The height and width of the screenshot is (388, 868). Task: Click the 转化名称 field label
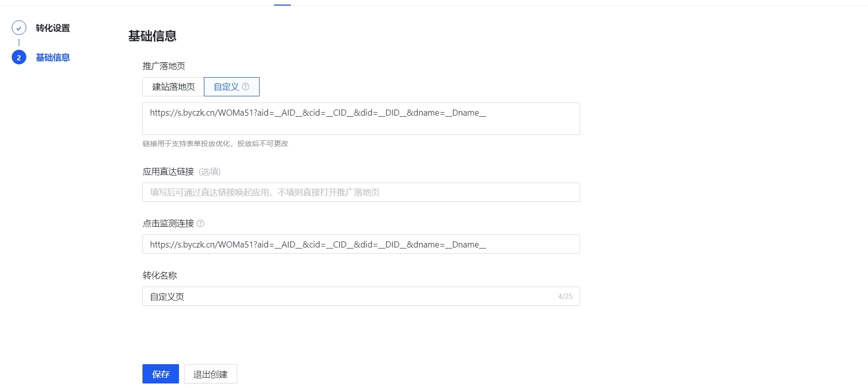pyautogui.click(x=160, y=275)
